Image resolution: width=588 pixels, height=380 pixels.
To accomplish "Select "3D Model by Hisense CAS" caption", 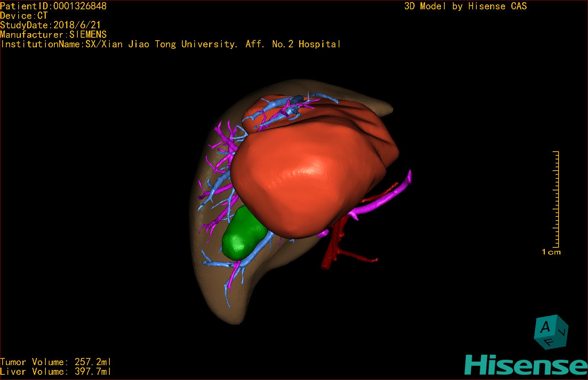I will point(466,6).
